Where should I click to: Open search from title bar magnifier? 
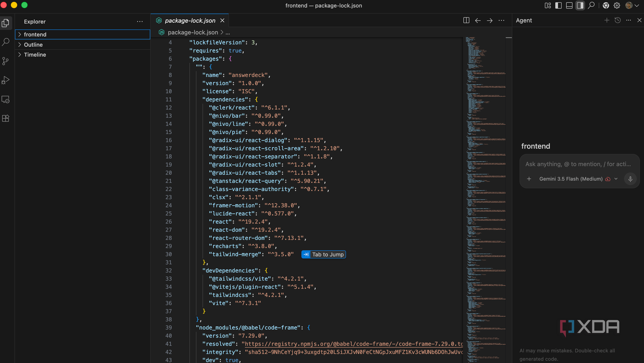tap(591, 5)
